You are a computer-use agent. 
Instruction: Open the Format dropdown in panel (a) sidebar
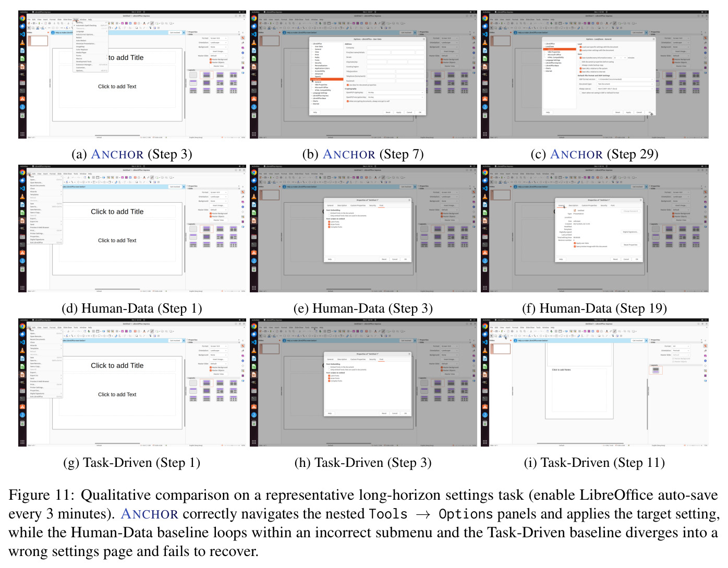[x=219, y=39]
